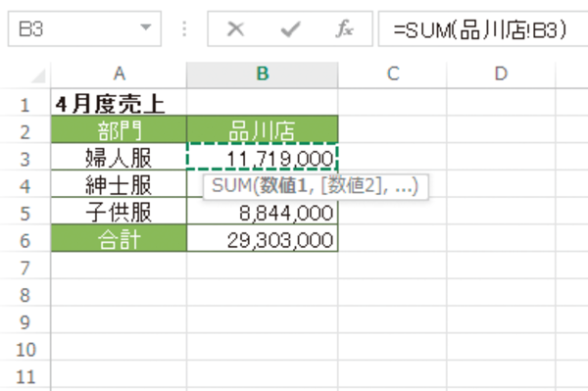Click the 婦人服 cell
The image size is (588, 391).
[x=119, y=158]
